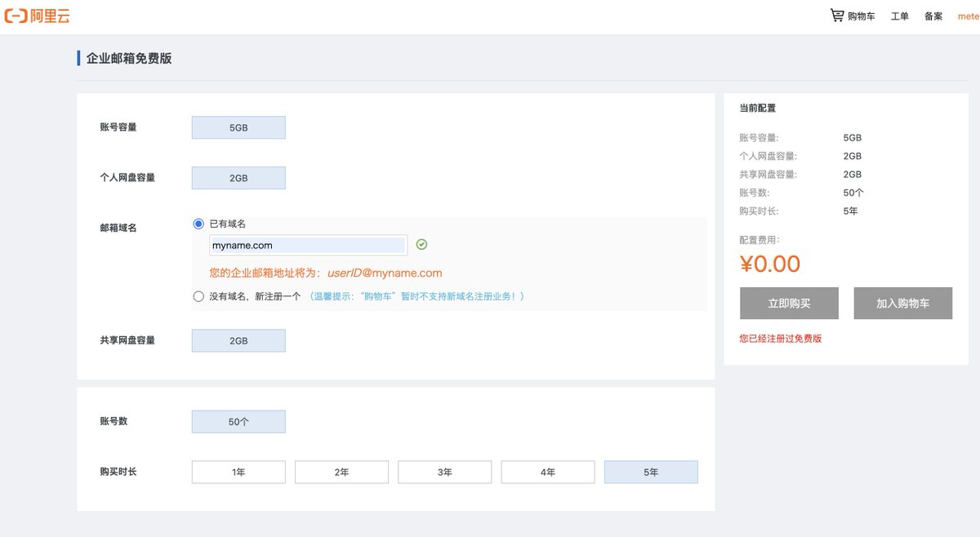Image resolution: width=980 pixels, height=537 pixels.
Task: Click the 立即购买 button
Action: tap(789, 303)
